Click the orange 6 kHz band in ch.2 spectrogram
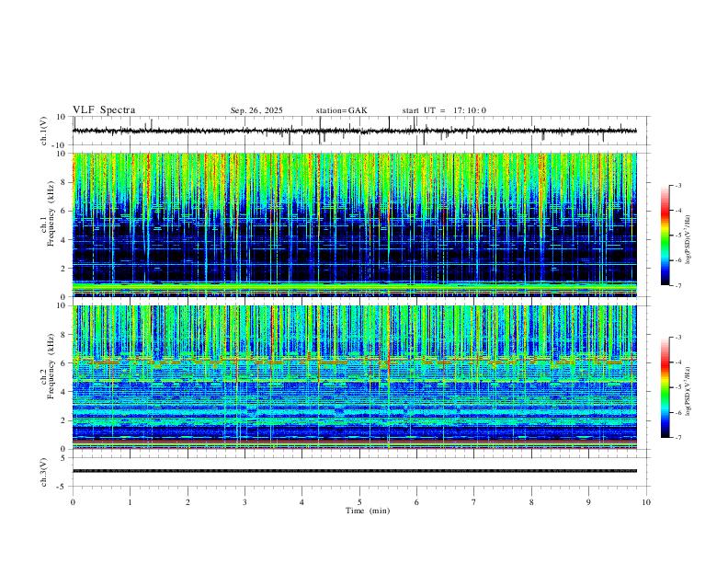This screenshot has height=563, width=728. click(x=354, y=361)
